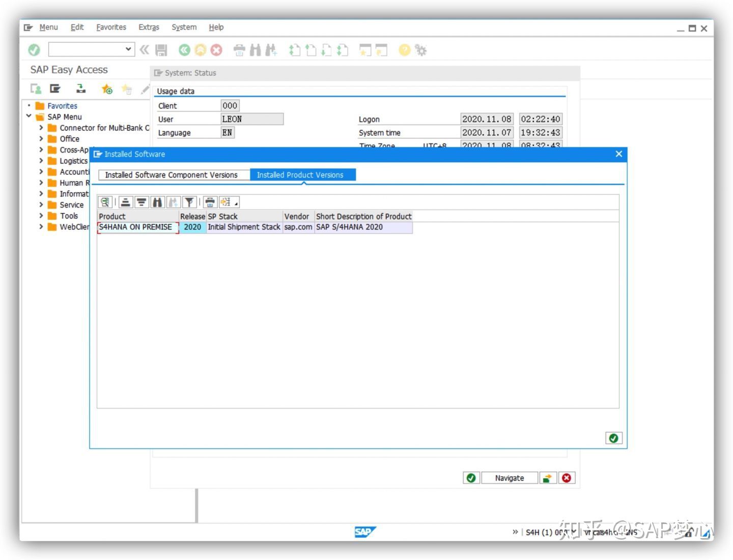Expand the Connector for Multi-Bank folder
Viewport: 733px width, 560px height.
[41, 128]
